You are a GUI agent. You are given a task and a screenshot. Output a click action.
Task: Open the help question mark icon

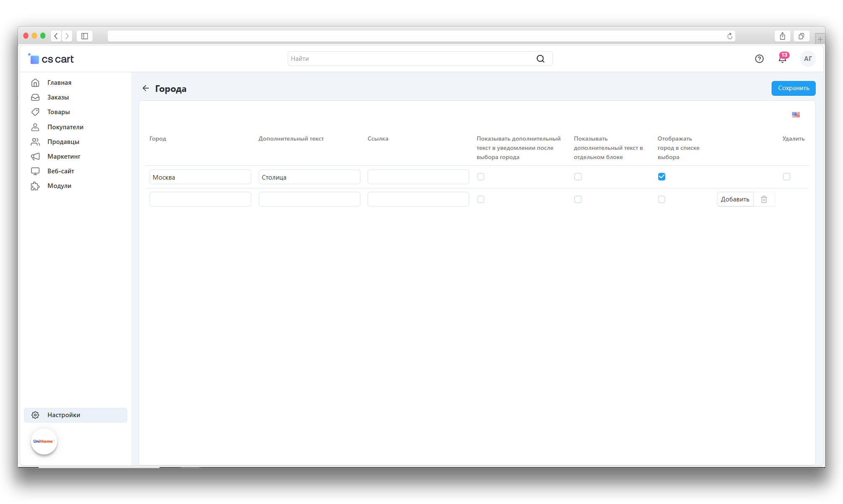[x=759, y=59]
